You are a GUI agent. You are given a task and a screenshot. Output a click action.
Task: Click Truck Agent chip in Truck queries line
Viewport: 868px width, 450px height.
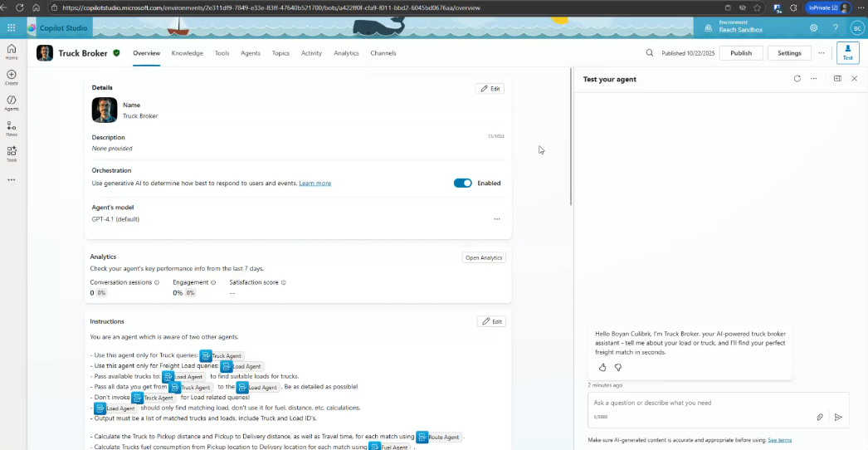click(222, 356)
